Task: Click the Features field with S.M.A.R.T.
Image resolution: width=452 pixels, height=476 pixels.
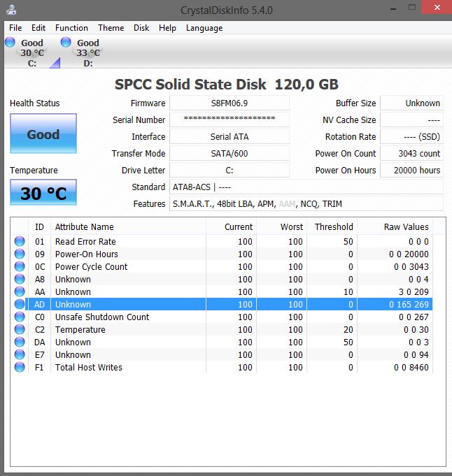Action: (x=306, y=203)
